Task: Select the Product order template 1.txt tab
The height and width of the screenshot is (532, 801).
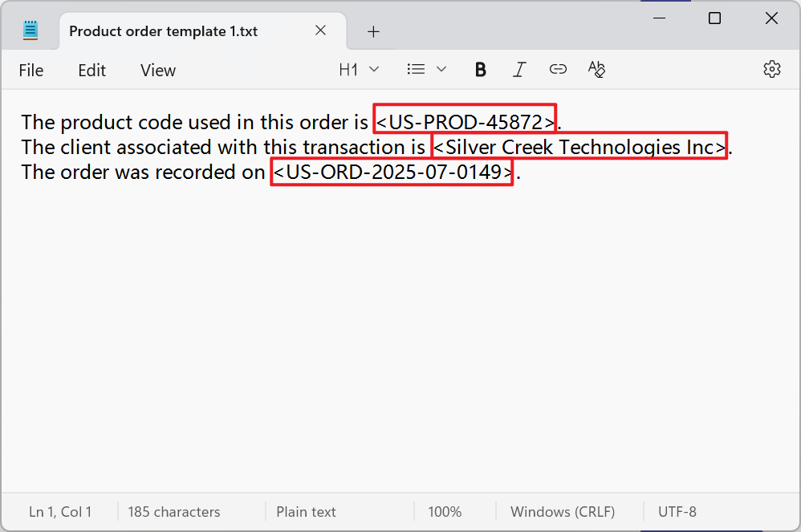Action: [163, 31]
